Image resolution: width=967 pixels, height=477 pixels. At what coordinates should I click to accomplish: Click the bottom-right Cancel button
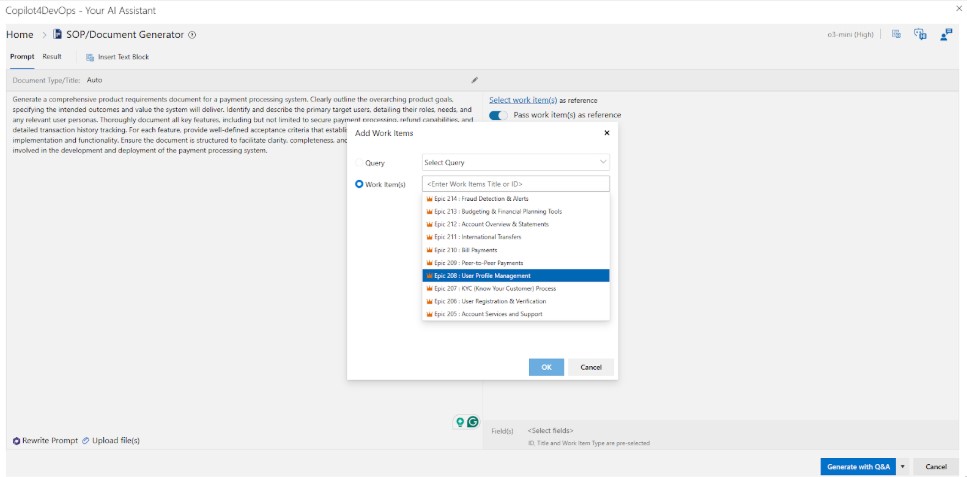point(936,467)
